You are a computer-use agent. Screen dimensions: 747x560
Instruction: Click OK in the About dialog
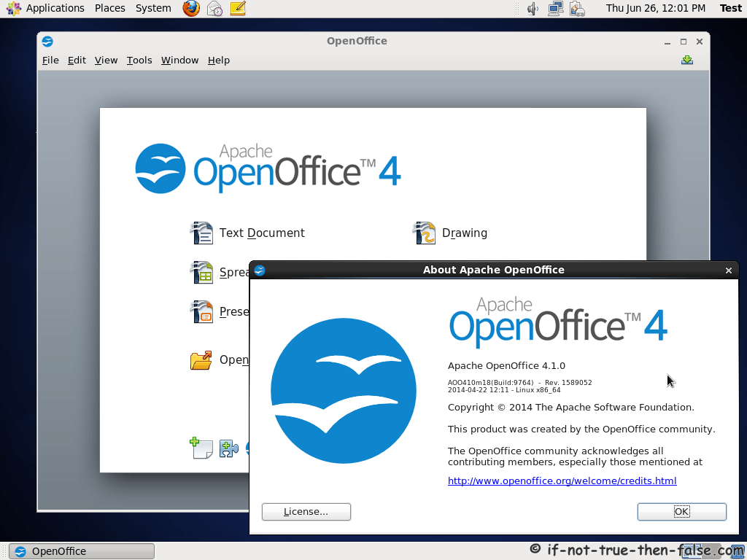[682, 511]
